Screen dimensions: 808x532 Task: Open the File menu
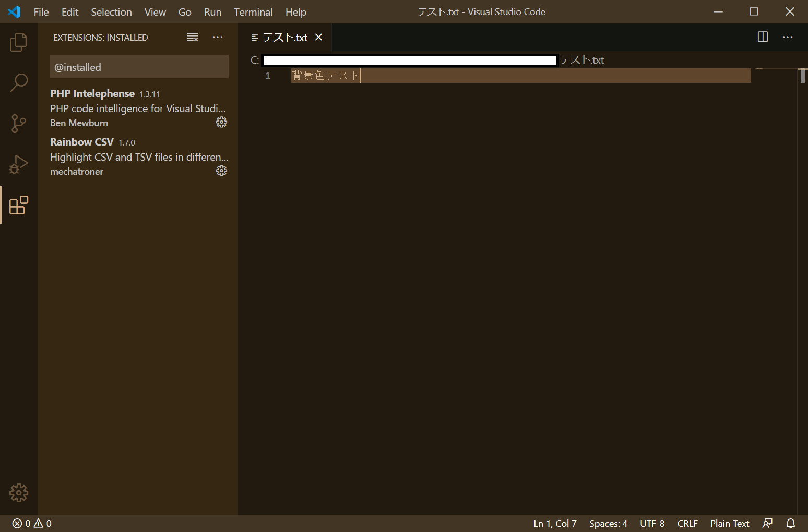pos(41,12)
